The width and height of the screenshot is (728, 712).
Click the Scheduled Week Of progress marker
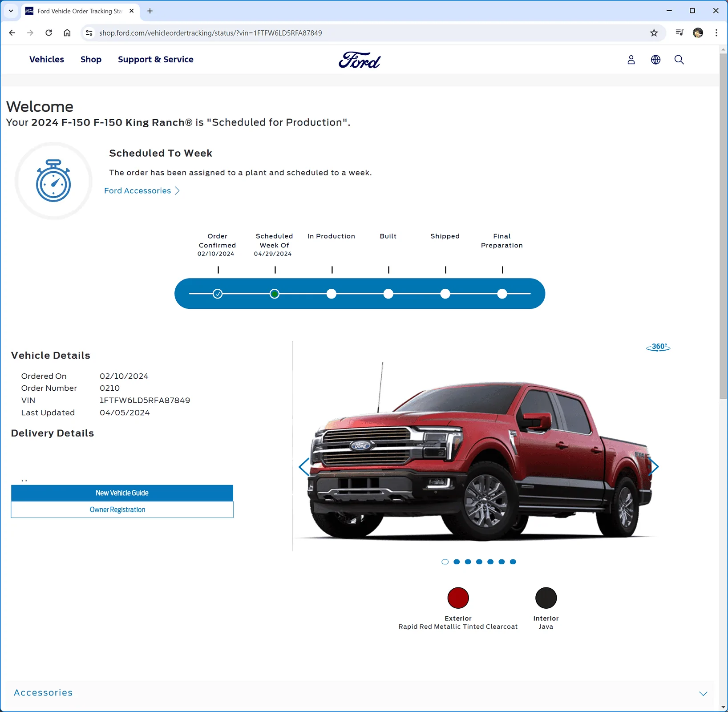[275, 294]
